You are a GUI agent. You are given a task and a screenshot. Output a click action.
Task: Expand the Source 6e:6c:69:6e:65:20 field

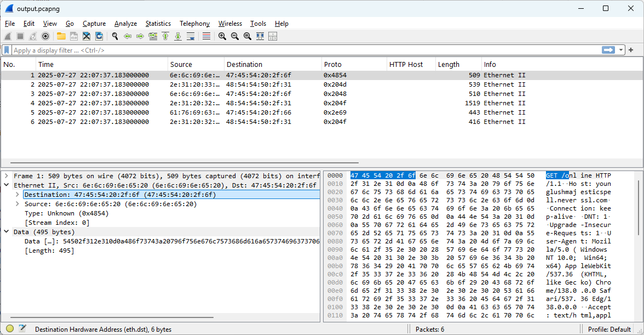coord(18,204)
